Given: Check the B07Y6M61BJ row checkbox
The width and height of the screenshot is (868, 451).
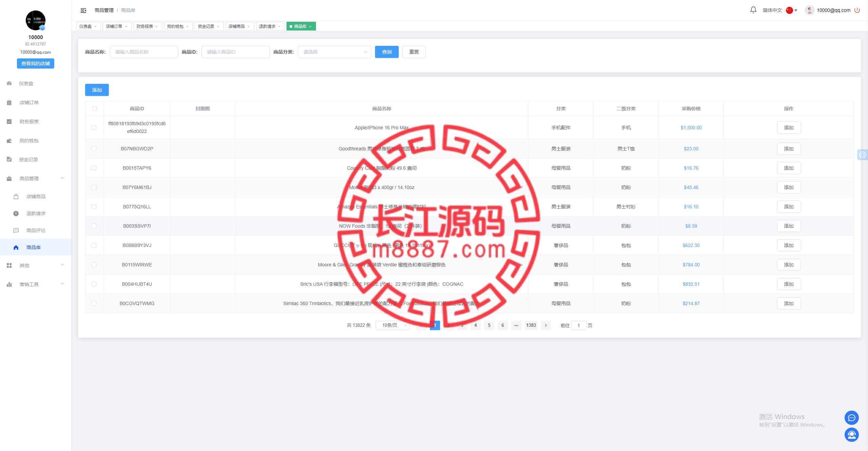Looking at the screenshot, I should pos(94,187).
